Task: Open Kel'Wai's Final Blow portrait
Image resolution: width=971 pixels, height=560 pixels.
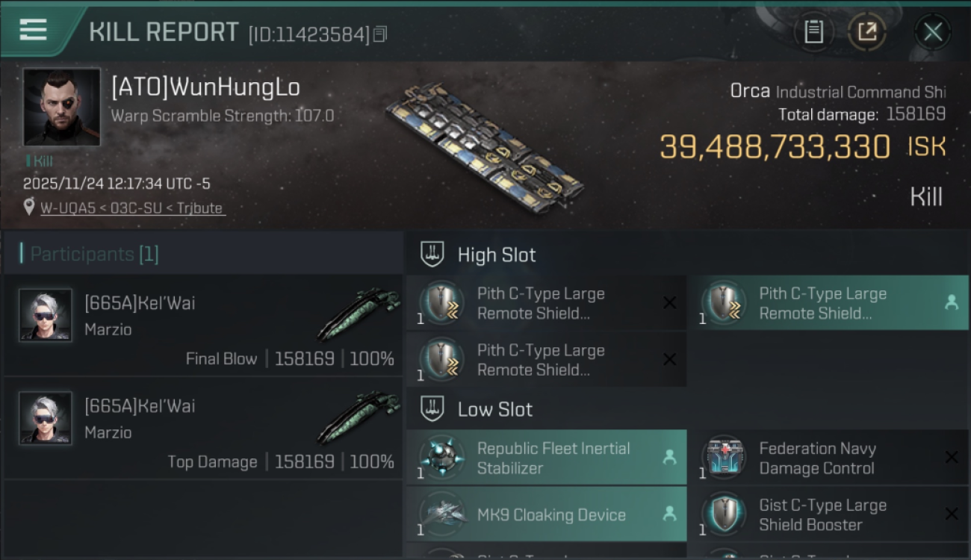Action: [x=45, y=315]
